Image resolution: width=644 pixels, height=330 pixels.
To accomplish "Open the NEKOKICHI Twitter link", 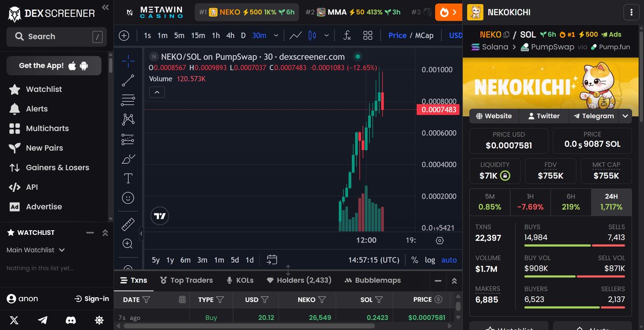I will pyautogui.click(x=544, y=116).
